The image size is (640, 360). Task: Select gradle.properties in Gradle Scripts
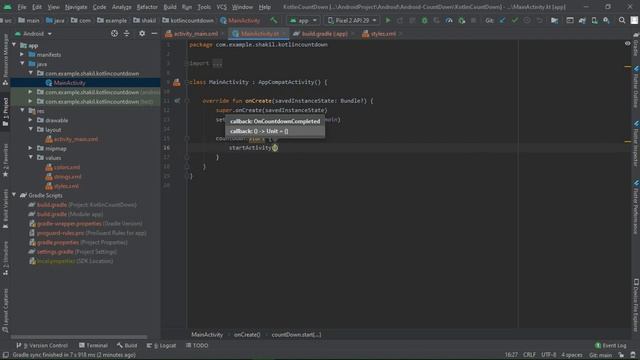(x=78, y=242)
